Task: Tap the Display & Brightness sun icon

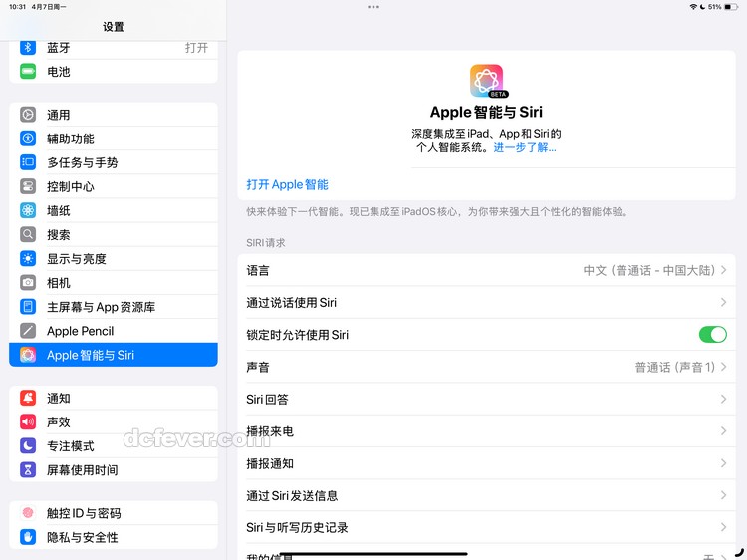Action: [x=28, y=259]
